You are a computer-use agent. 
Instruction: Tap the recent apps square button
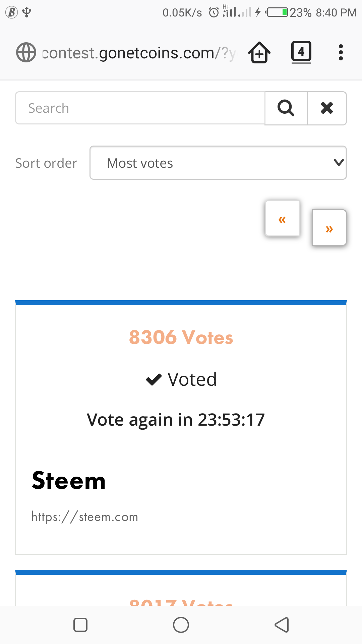[x=80, y=625]
